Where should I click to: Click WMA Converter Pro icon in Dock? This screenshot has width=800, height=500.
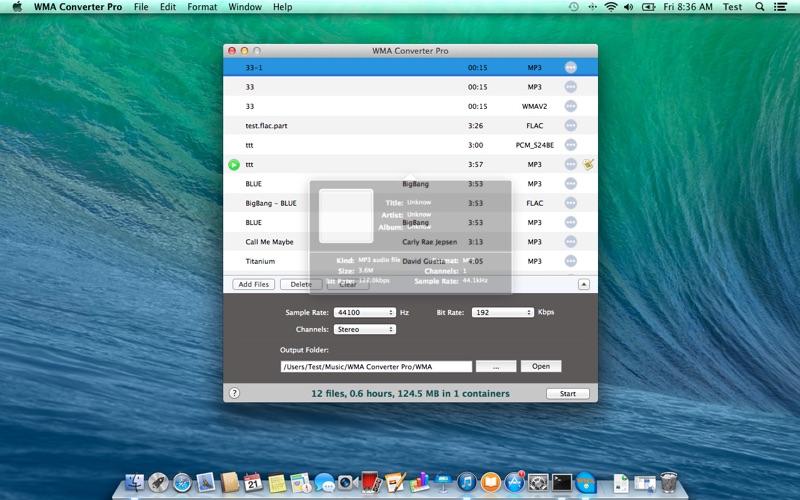click(x=586, y=482)
